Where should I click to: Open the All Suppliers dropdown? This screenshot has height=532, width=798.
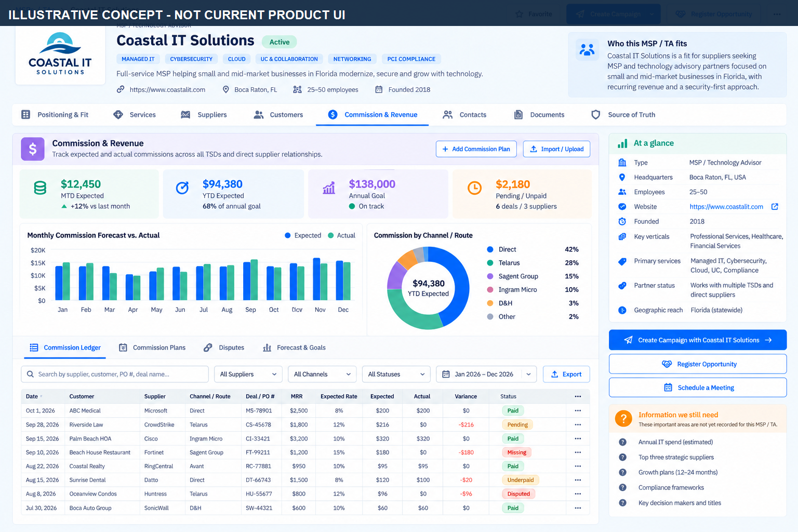point(248,374)
